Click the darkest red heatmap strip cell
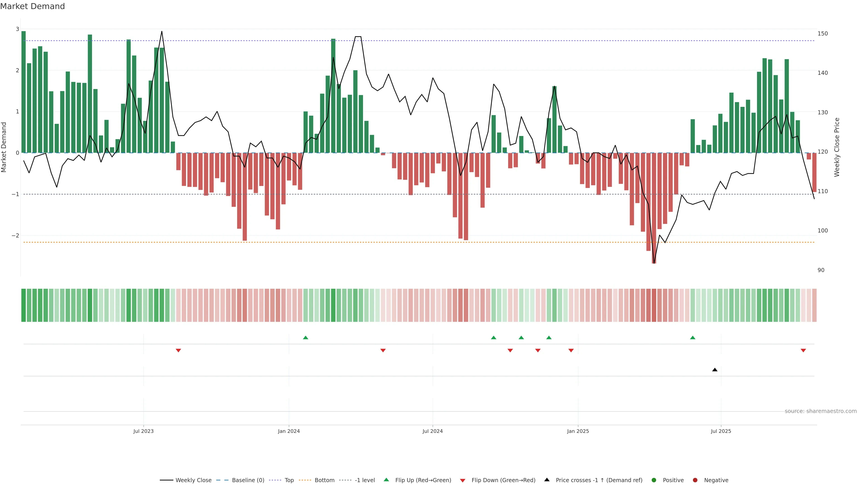 [x=654, y=305]
